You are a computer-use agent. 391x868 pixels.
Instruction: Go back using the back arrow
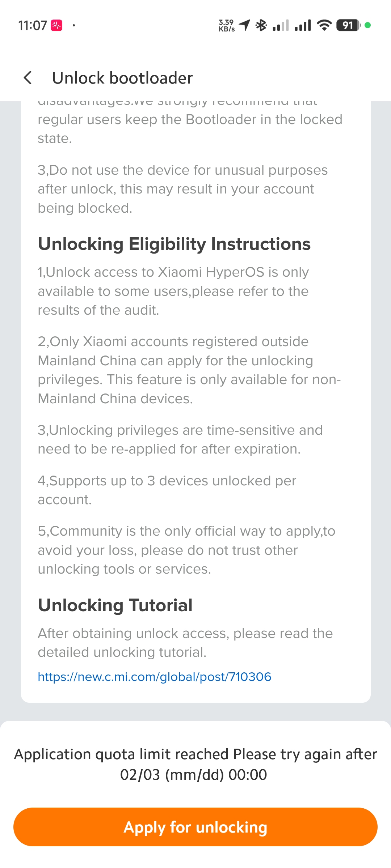[x=28, y=78]
